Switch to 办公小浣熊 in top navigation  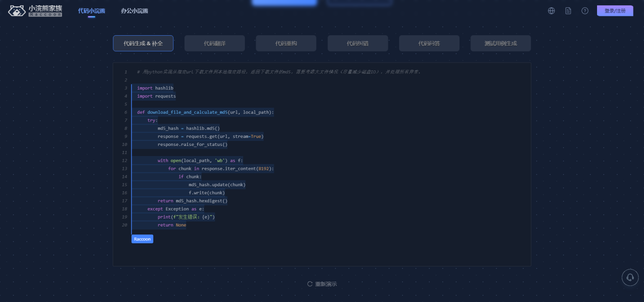pos(134,11)
